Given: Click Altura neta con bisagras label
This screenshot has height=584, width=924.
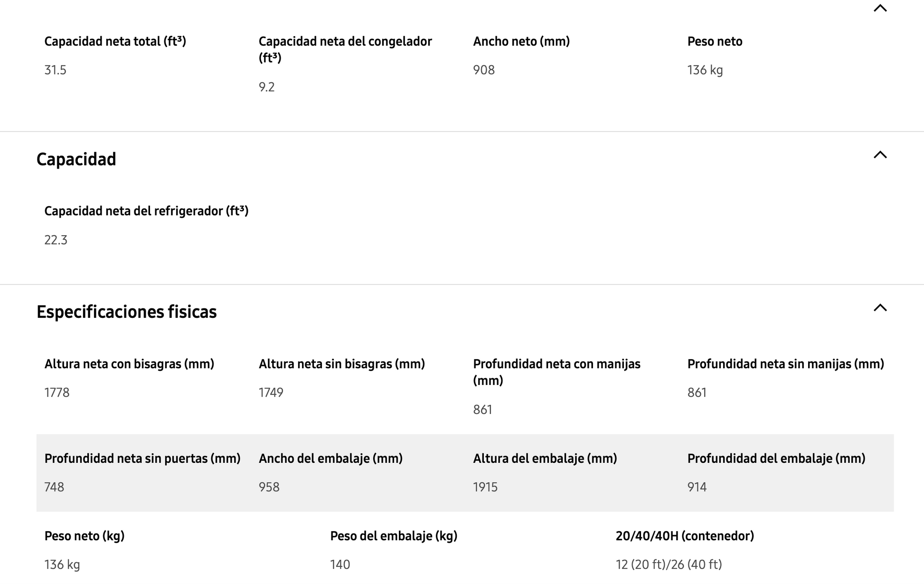Looking at the screenshot, I should [129, 364].
